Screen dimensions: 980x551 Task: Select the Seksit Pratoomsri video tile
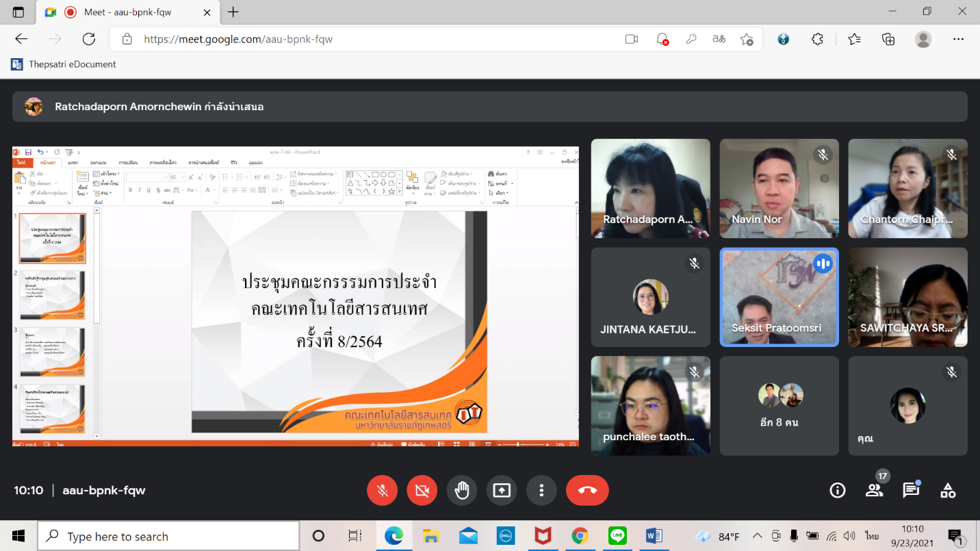(779, 297)
